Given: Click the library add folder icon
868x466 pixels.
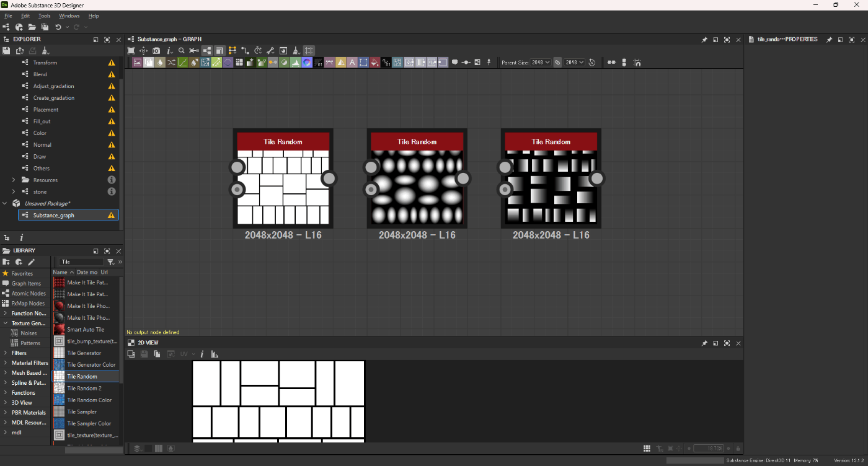Looking at the screenshot, I should click(6, 262).
